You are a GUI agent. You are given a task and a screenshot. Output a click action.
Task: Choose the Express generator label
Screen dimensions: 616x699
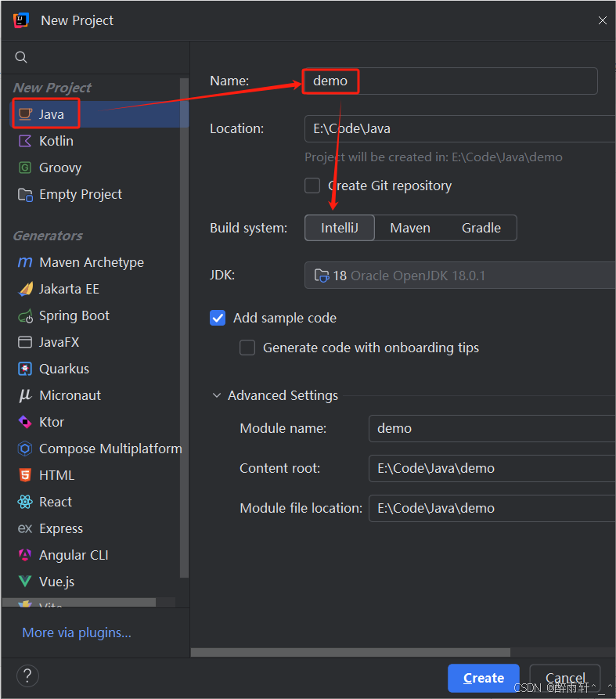(61, 528)
